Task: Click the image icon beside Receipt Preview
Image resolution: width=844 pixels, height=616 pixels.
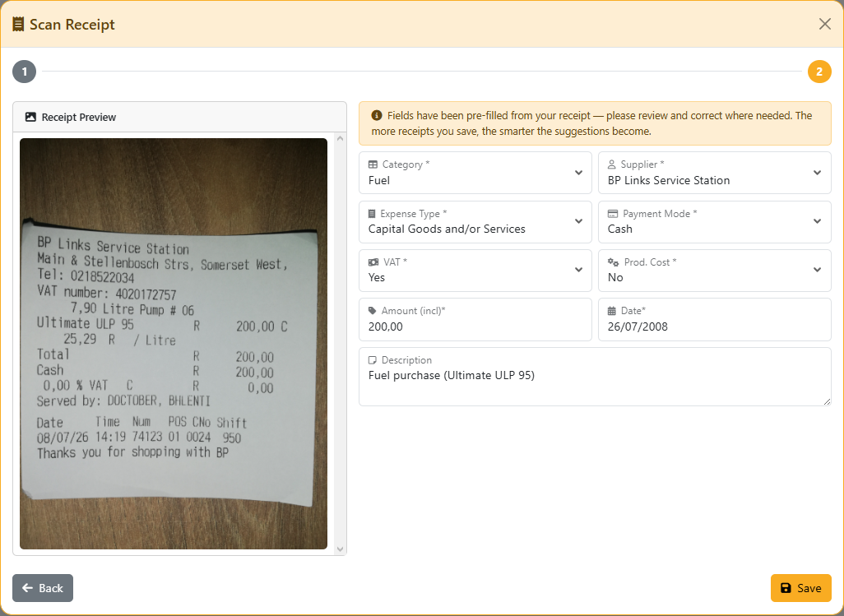Action: click(x=30, y=117)
